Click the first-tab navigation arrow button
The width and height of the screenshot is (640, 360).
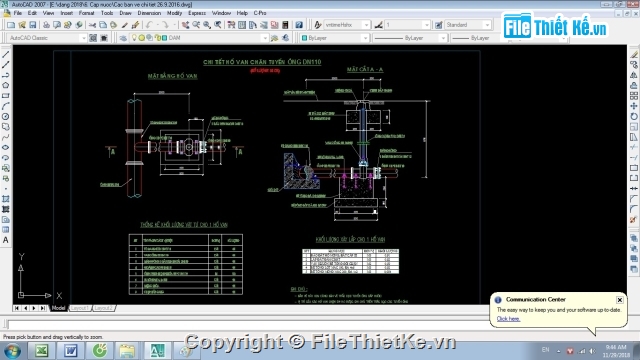[x=17, y=308]
